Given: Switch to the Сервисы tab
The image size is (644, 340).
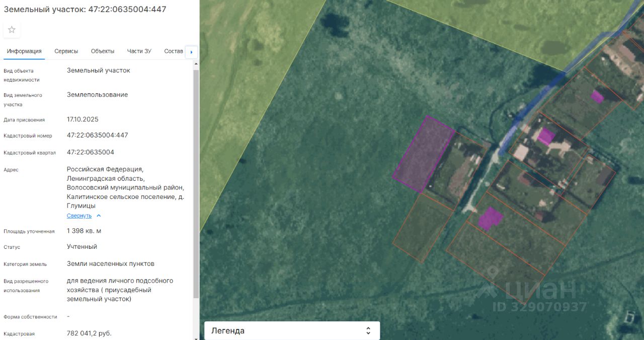Looking at the screenshot, I should pyautogui.click(x=66, y=51).
